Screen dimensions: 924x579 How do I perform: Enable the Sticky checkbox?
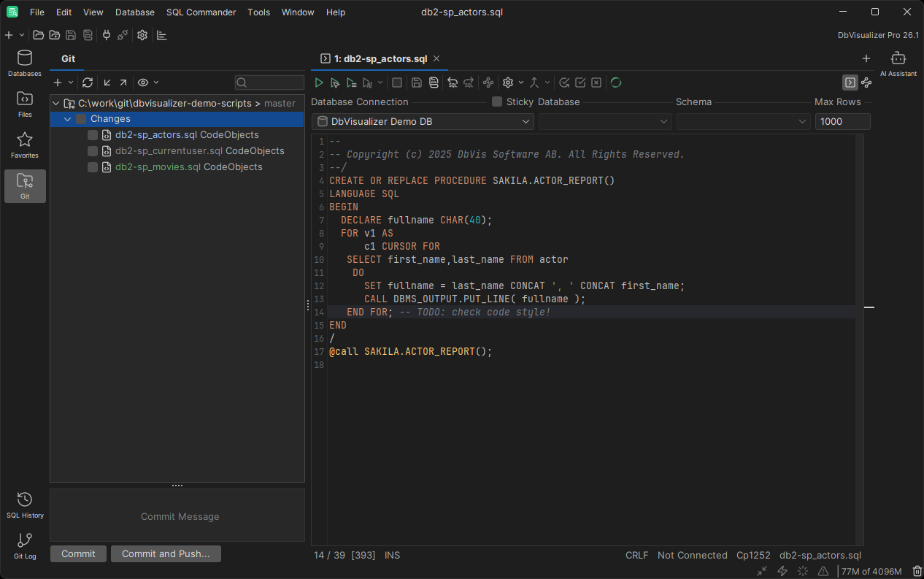(x=497, y=101)
